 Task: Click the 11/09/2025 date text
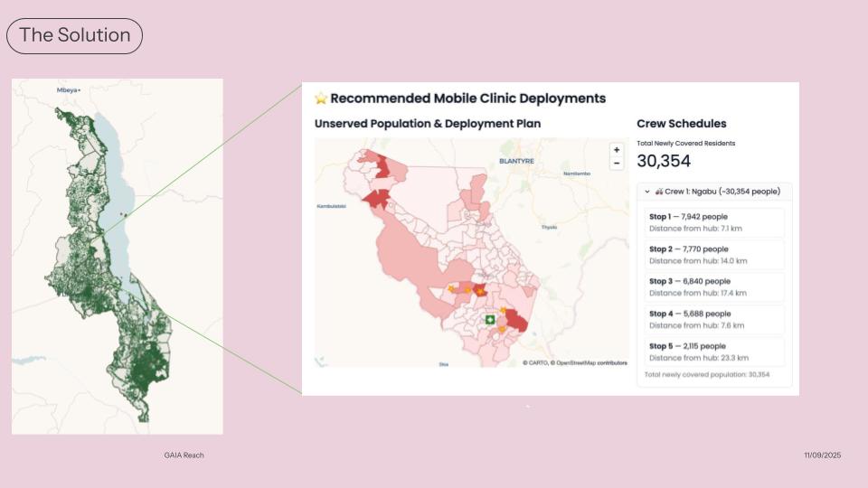822,455
